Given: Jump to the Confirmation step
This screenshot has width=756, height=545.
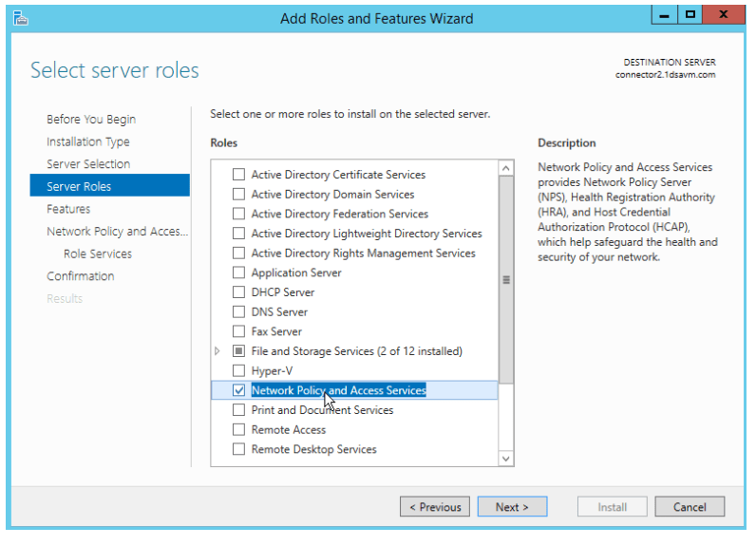Looking at the screenshot, I should click(x=81, y=276).
